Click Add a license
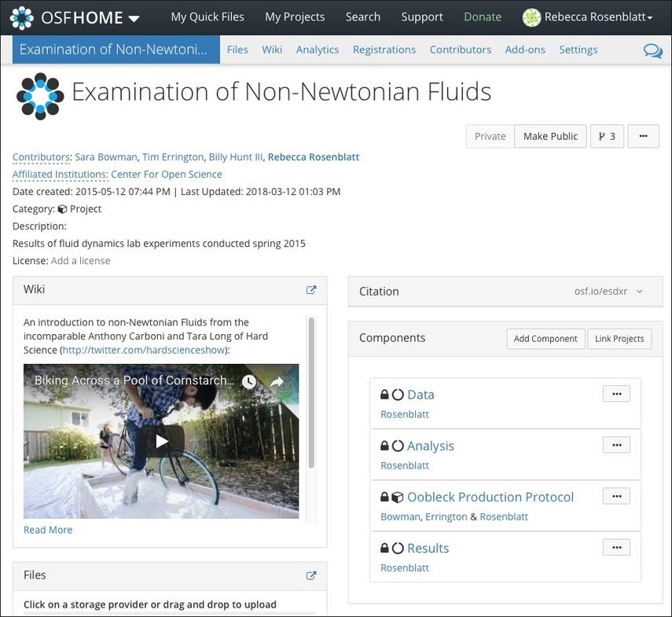The height and width of the screenshot is (617, 672). point(81,260)
